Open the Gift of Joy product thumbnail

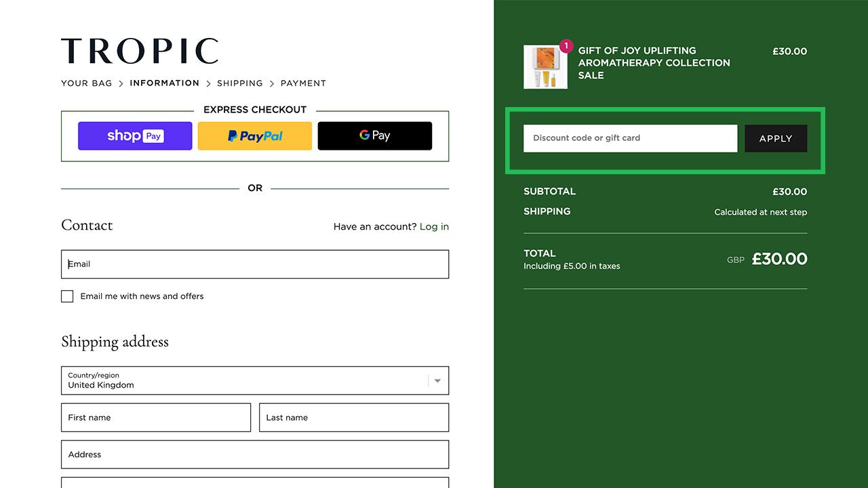pos(545,67)
